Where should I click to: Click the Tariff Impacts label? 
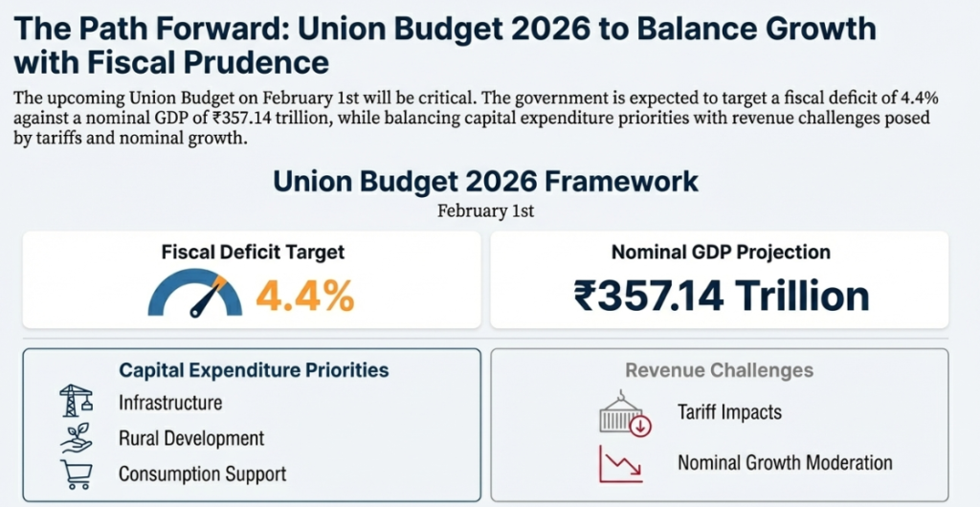tap(729, 413)
